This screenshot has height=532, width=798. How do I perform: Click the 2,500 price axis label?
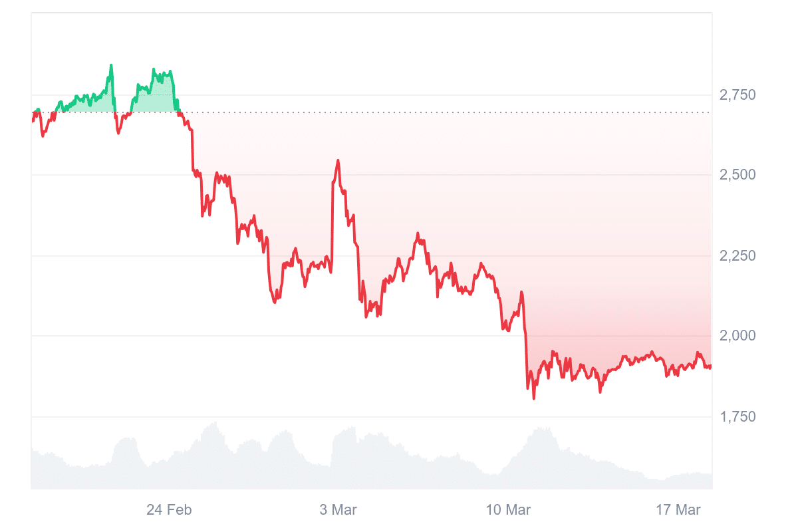point(737,175)
